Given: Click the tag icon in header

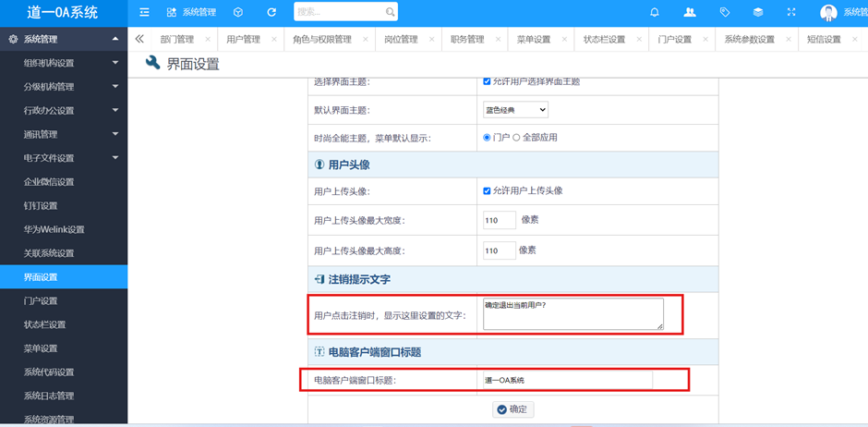Looking at the screenshot, I should (x=724, y=12).
